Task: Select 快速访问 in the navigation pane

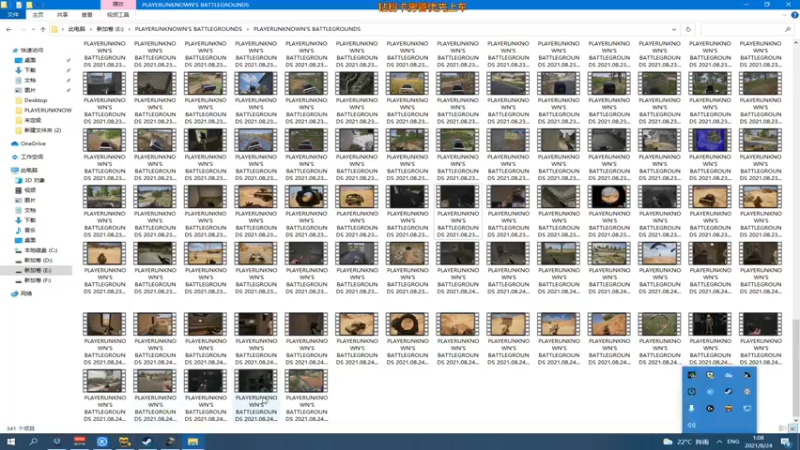Action: coord(32,51)
